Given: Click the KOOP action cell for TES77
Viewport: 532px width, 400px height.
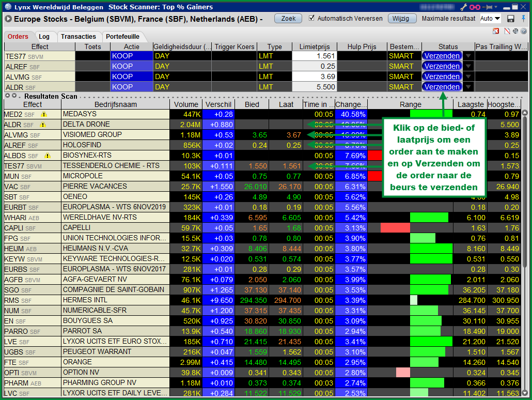Looking at the screenshot, I should coord(131,56).
